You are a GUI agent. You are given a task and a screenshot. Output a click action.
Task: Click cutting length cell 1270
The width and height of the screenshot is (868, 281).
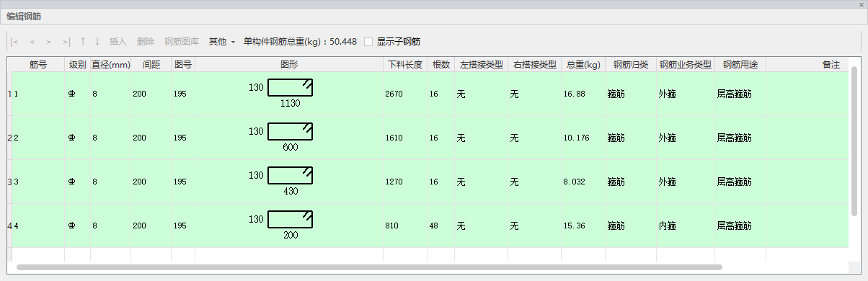[405, 182]
